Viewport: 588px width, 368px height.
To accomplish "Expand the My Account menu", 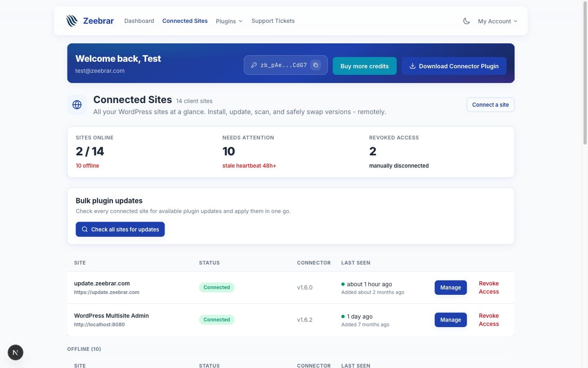I will (498, 21).
